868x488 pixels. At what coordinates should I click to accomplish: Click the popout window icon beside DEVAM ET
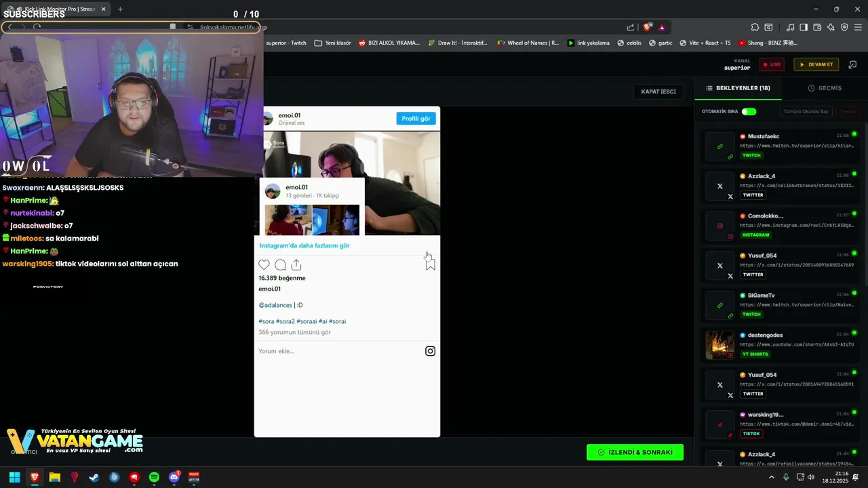pos(853,64)
